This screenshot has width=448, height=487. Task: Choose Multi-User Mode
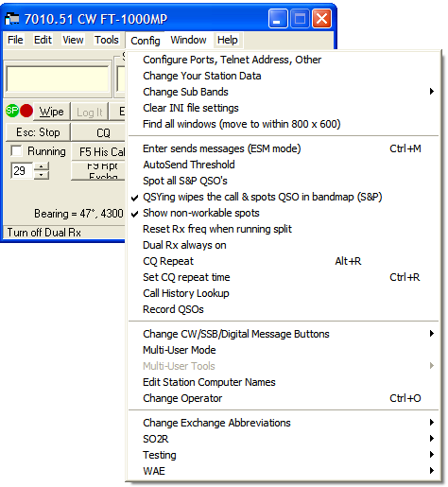click(284, 350)
